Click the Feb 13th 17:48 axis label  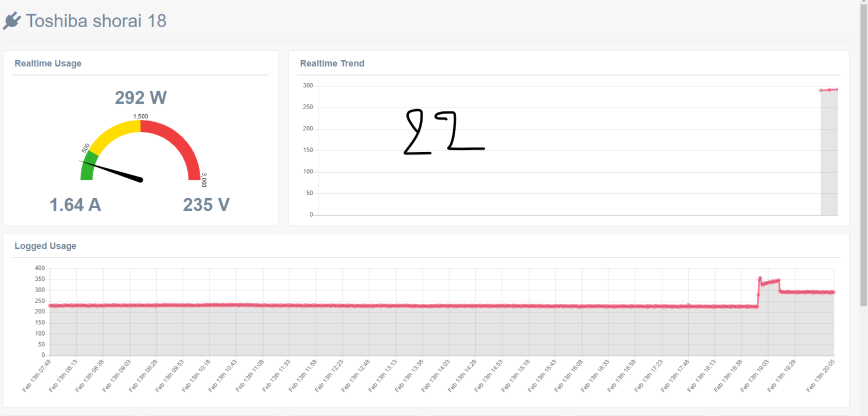pos(675,376)
